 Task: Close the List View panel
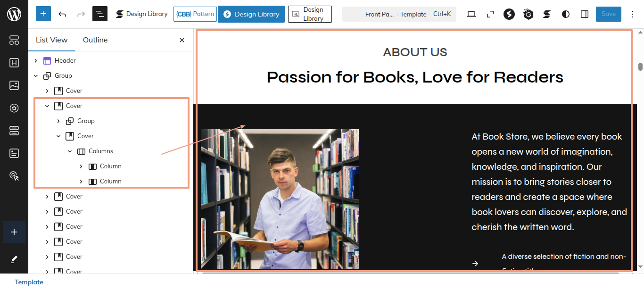pos(182,40)
